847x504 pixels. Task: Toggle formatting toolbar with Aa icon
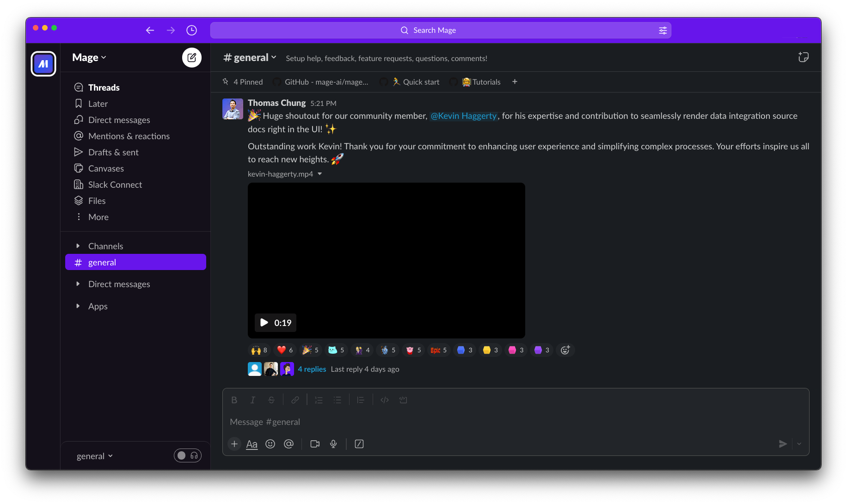tap(252, 444)
